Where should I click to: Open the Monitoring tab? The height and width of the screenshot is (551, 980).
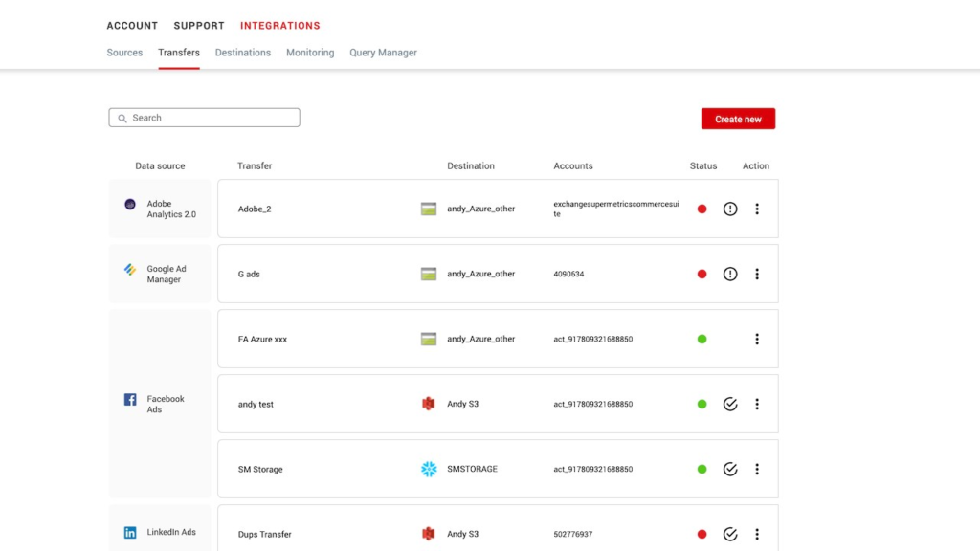point(310,53)
